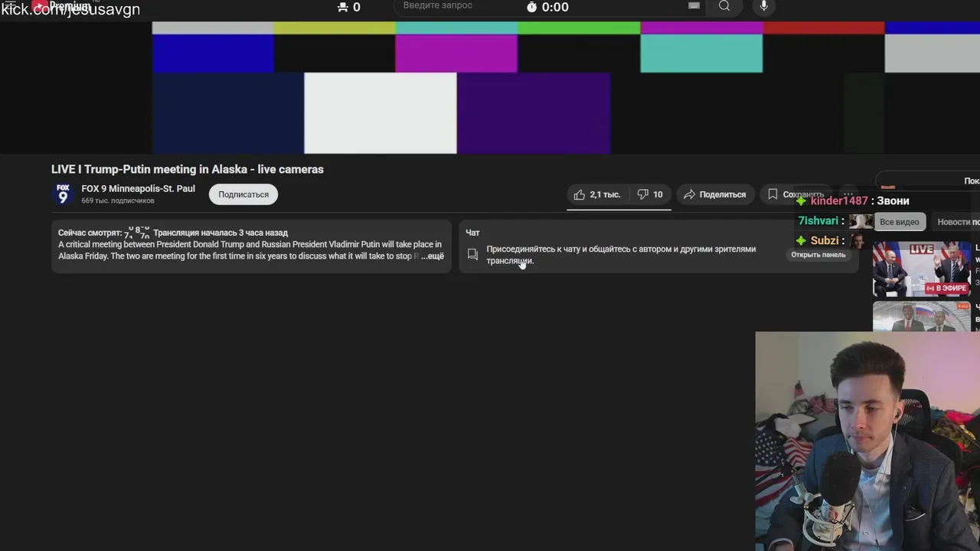Expand the description with ...ещё
The width and height of the screenshot is (980, 551).
[x=433, y=256]
